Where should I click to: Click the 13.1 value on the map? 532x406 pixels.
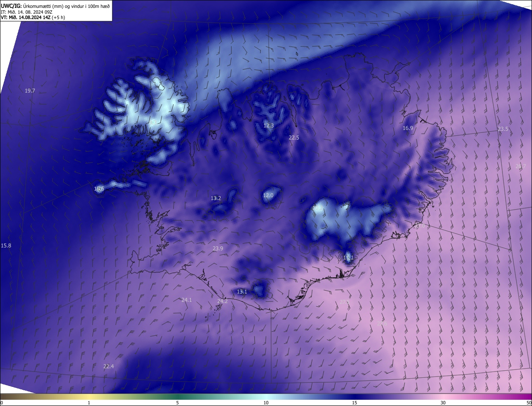click(242, 291)
